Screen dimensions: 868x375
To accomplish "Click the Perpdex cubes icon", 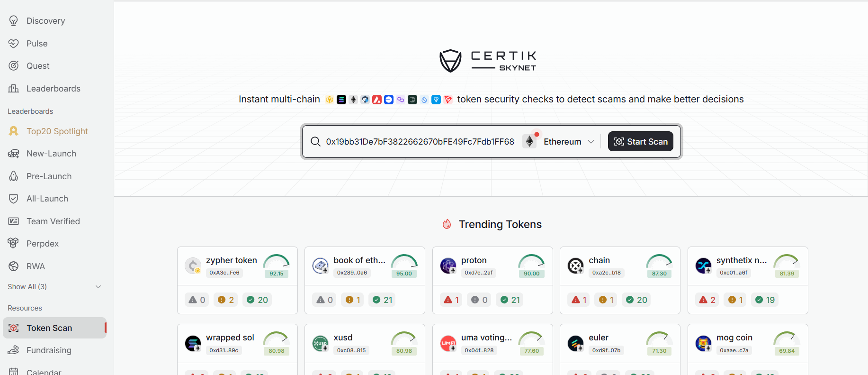I will tap(14, 243).
